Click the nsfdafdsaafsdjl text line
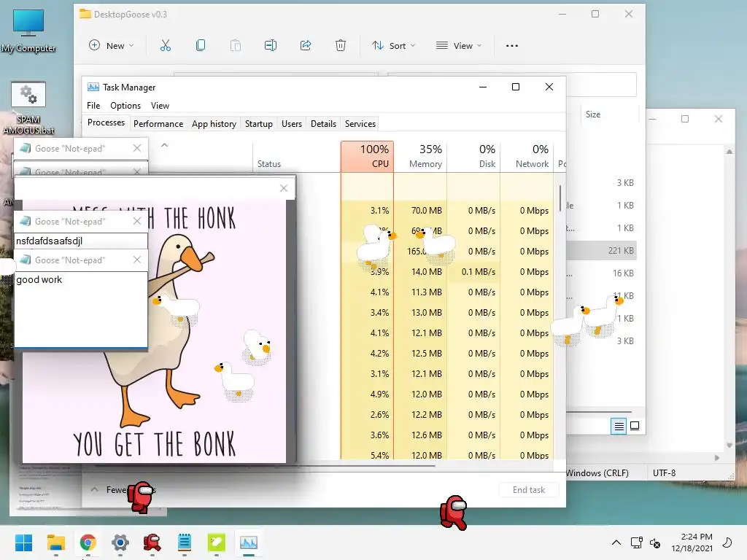This screenshot has width=747, height=560. [50, 241]
